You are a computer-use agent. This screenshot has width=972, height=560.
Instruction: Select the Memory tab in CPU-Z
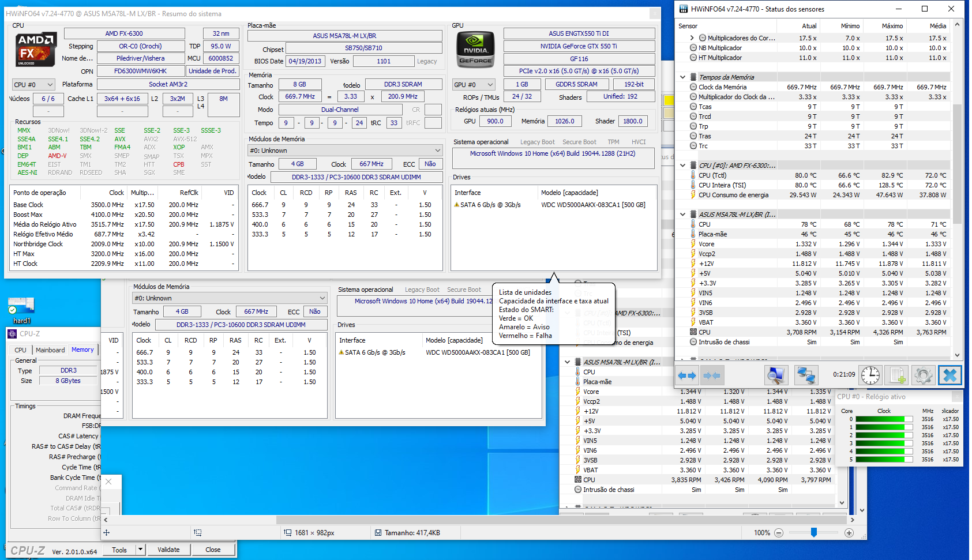coord(82,349)
